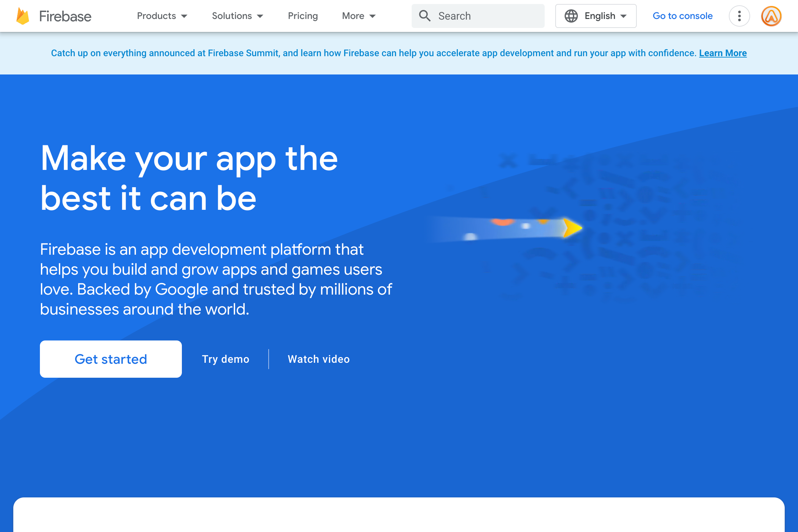Screen dimensions: 798x532
Task: Click the Firebase wordmark text
Action: tap(65, 16)
